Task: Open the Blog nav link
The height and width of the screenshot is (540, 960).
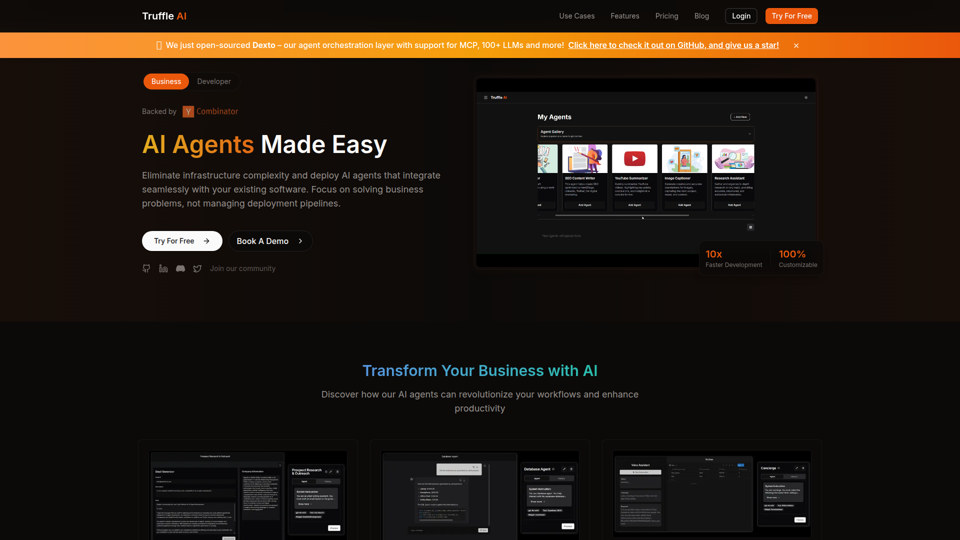Action: pyautogui.click(x=702, y=16)
